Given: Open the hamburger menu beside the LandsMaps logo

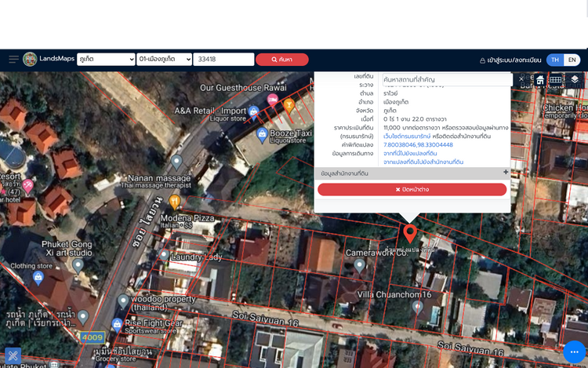Looking at the screenshot, I should tap(13, 60).
